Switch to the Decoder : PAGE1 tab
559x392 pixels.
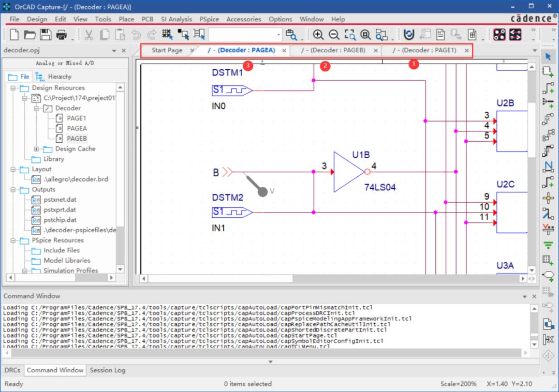coord(424,50)
